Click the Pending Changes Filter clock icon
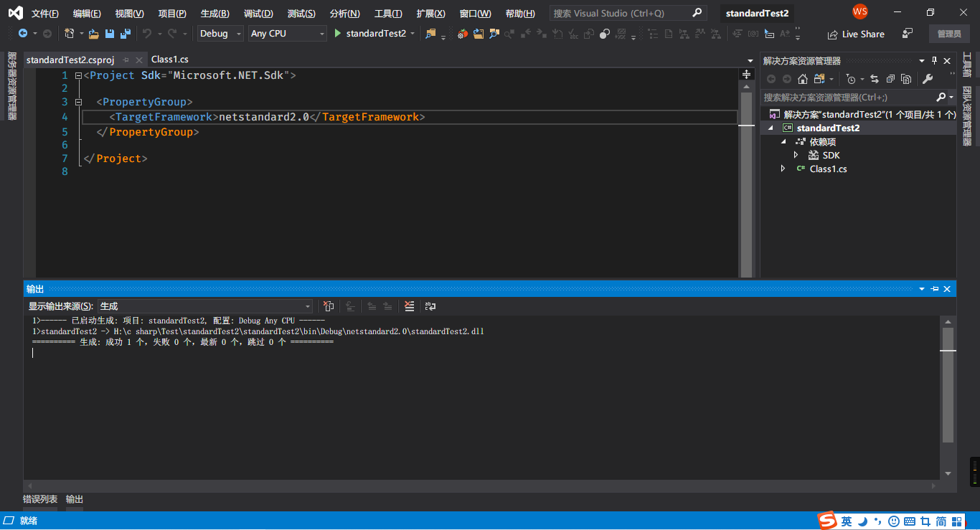 click(x=851, y=79)
